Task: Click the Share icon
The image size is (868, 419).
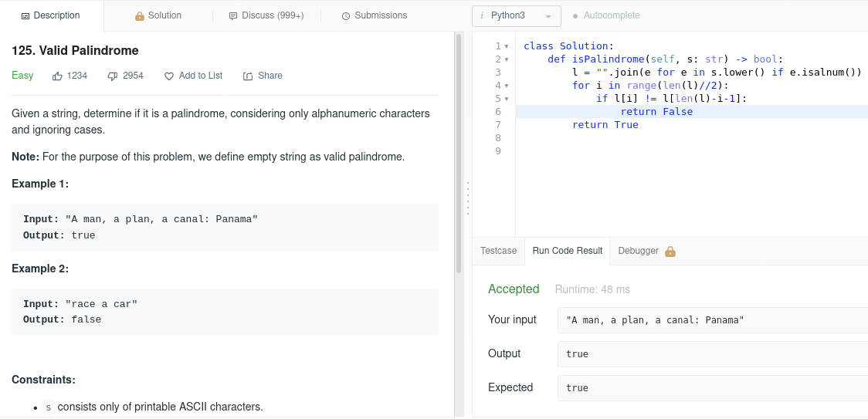Action: (248, 76)
